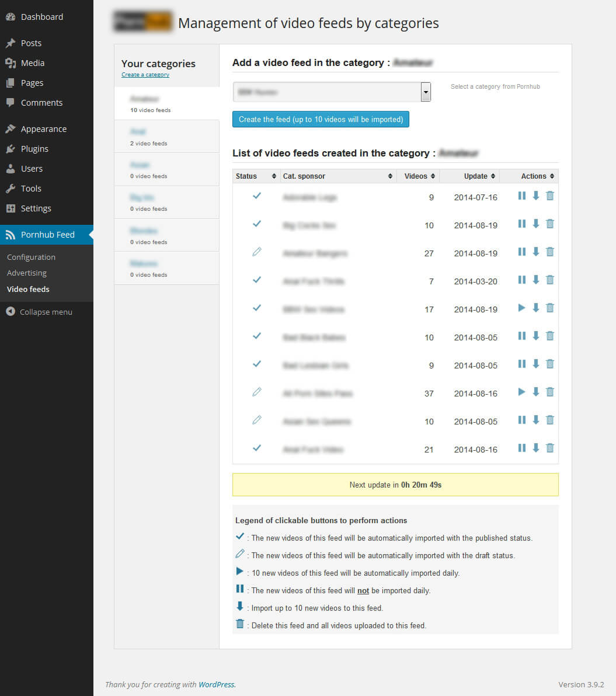Sort the feed list by Update date

point(469,176)
